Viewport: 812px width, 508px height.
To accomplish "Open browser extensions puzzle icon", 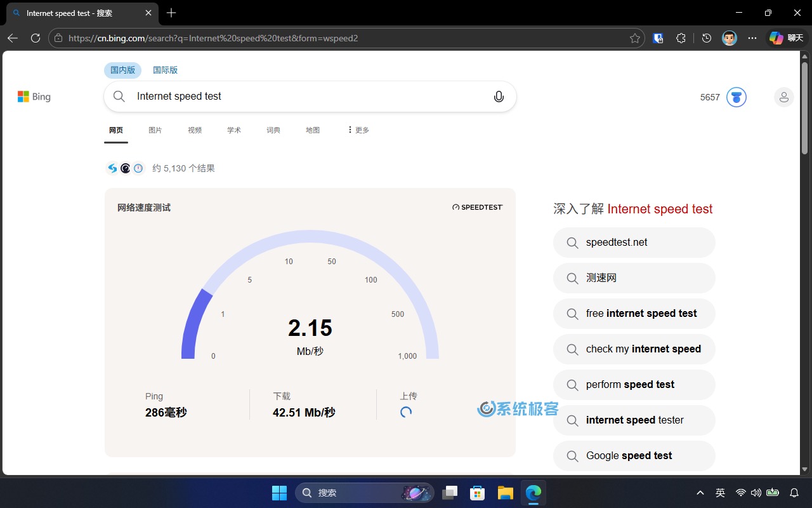I will pos(681,38).
